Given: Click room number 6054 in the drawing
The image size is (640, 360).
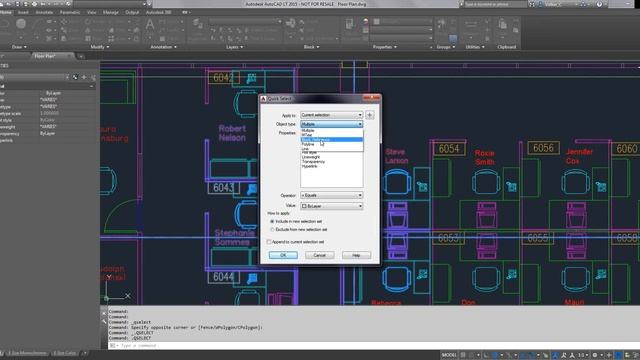Looking at the screenshot, I should (x=449, y=149).
